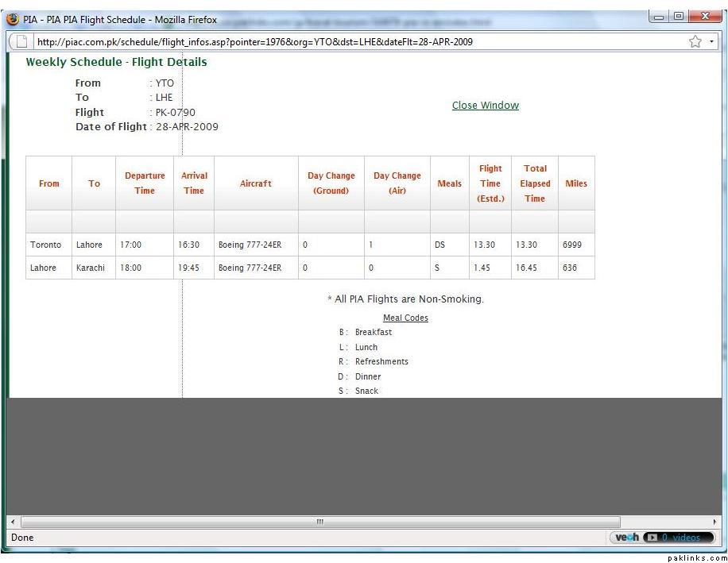728x563 pixels.
Task: Click the scroll right arrow
Action: 714,522
